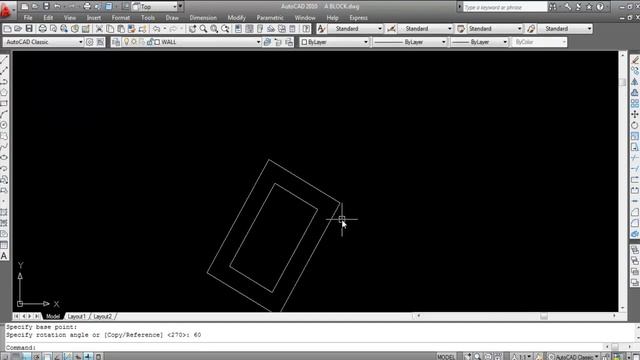
Task: Select the Erase tool in Modify toolbar
Action: (635, 60)
